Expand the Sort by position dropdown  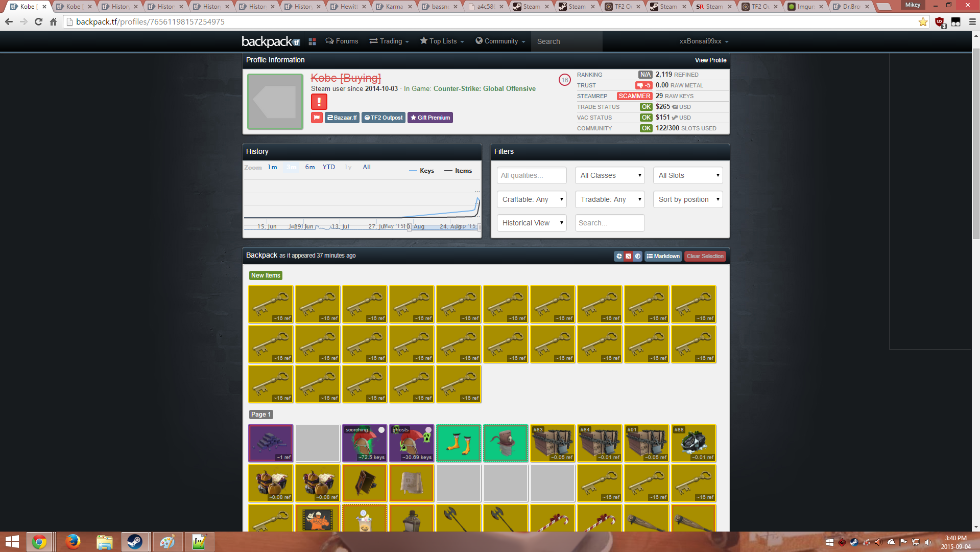pos(688,199)
